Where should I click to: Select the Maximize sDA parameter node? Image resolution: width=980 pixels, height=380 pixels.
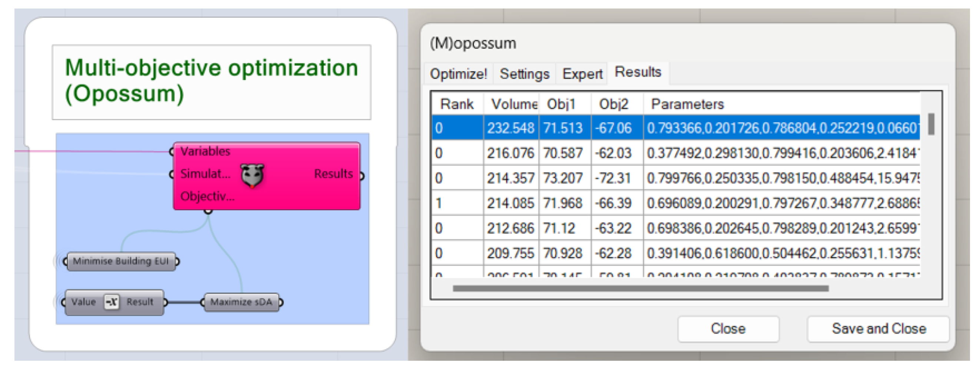(x=241, y=302)
